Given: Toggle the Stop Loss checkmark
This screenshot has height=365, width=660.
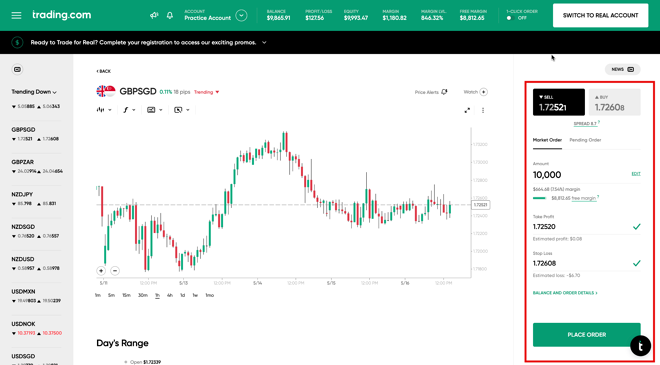Looking at the screenshot, I should click(636, 264).
